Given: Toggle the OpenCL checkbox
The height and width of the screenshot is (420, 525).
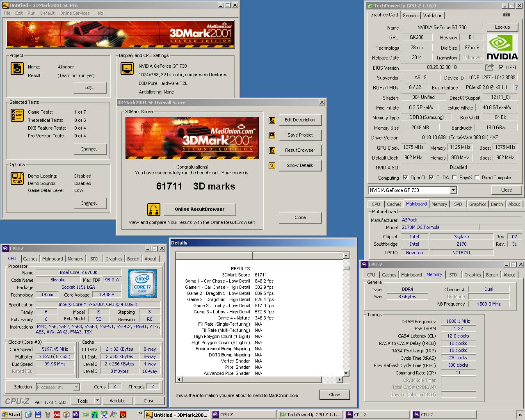Looking at the screenshot, I should (406, 178).
